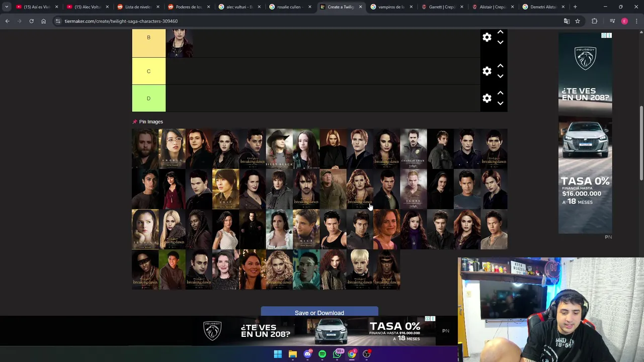This screenshot has width=644, height=362.
Task: Open the Chrome profile avatar
Action: (x=624, y=21)
